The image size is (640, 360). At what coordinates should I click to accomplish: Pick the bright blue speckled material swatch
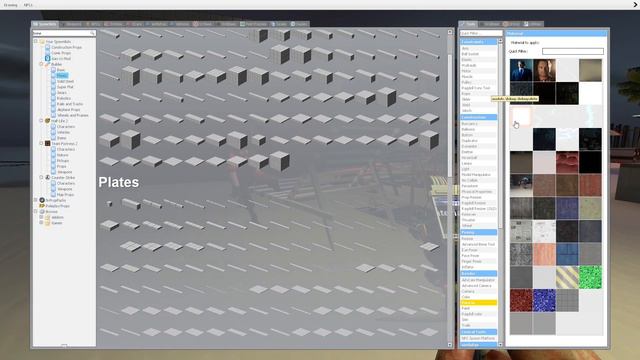click(544, 300)
